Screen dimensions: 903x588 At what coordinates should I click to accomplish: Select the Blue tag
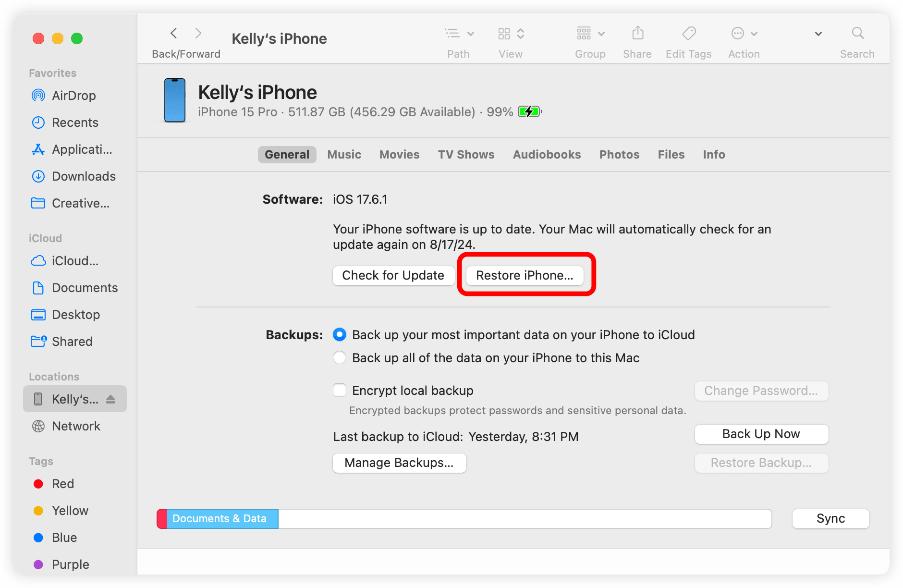coord(74,538)
